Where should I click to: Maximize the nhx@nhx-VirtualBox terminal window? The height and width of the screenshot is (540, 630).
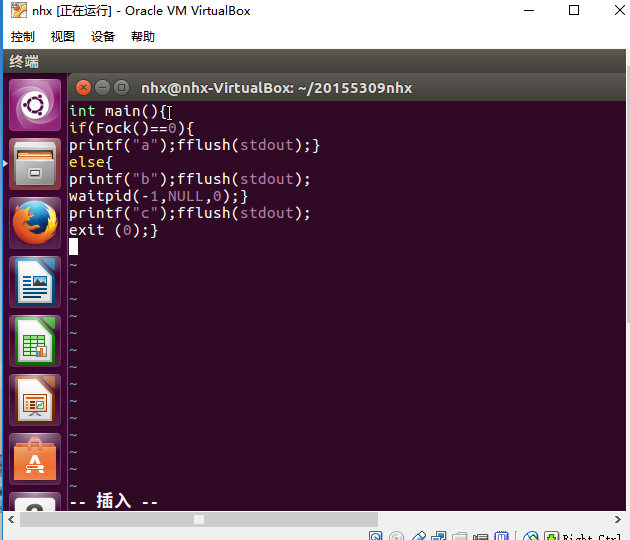121,87
